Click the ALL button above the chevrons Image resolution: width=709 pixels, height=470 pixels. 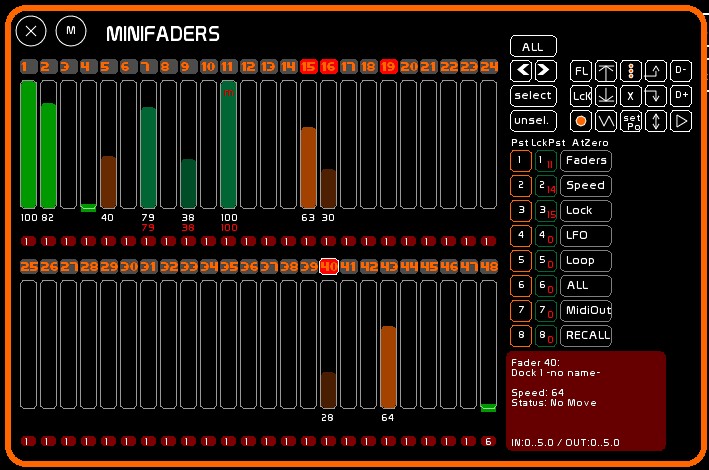point(534,47)
